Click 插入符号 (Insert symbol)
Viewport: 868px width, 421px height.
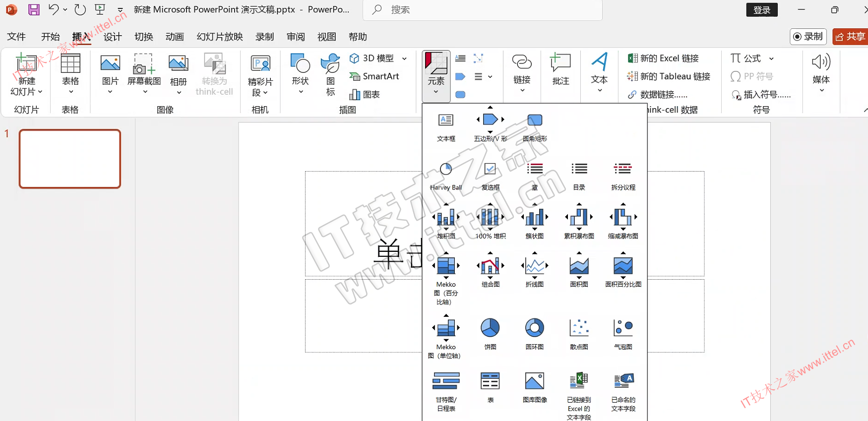coord(761,95)
